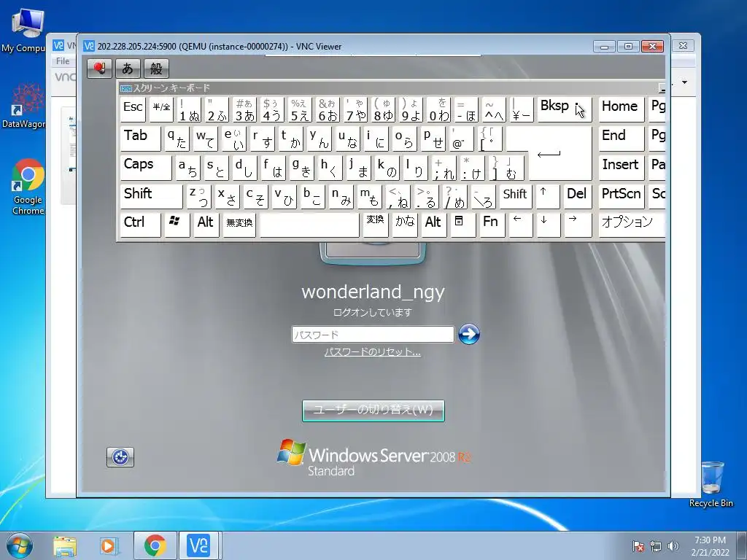
Task: Toggle the Caps key
Action: tap(146, 167)
